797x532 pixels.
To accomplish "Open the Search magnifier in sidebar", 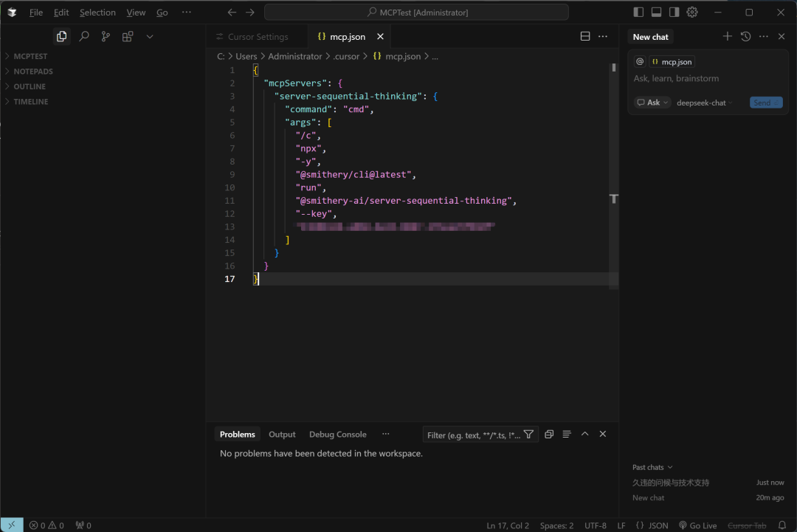I will click(x=84, y=36).
